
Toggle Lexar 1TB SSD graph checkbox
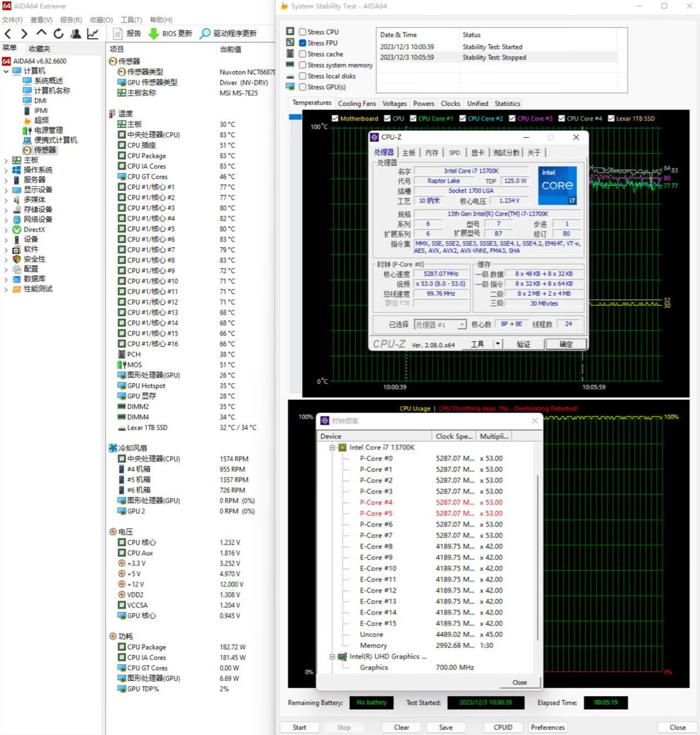point(611,118)
